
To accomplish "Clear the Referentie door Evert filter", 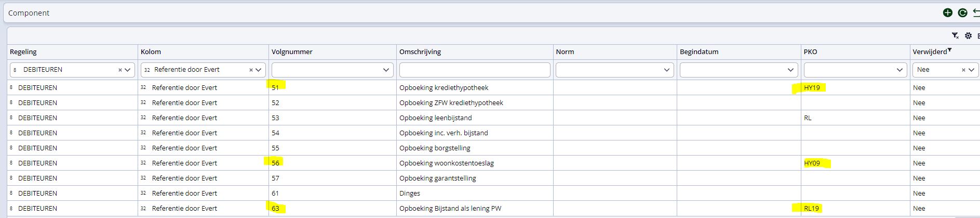I will (251, 70).
